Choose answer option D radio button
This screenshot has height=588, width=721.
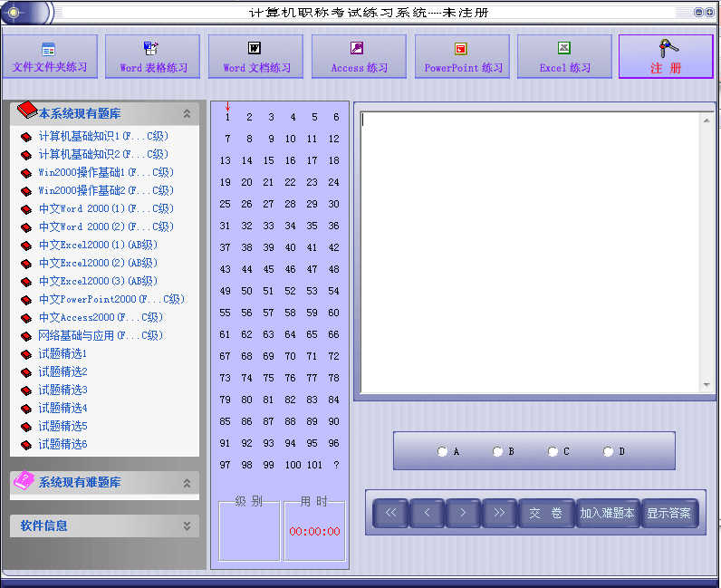click(x=608, y=451)
